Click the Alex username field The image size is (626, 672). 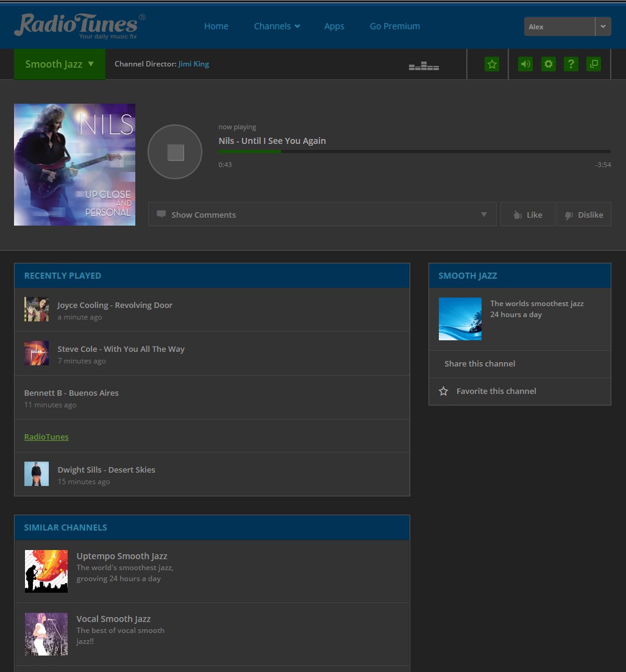pos(560,27)
